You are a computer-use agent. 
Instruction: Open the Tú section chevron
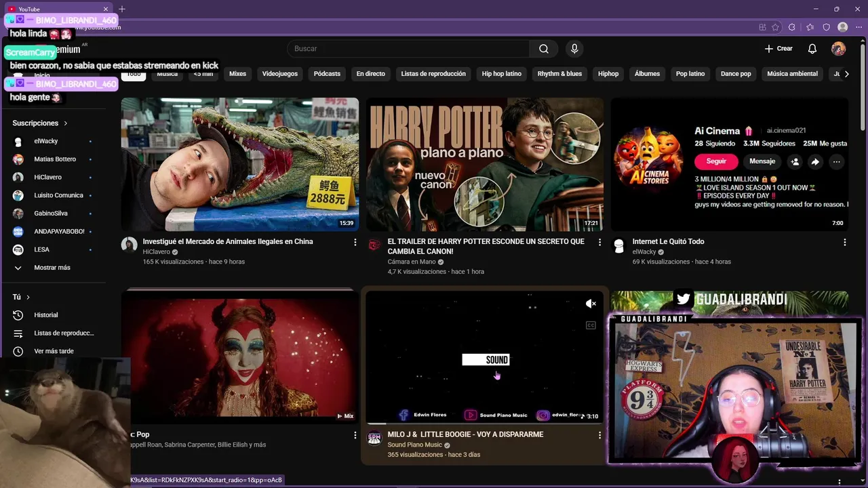point(28,297)
